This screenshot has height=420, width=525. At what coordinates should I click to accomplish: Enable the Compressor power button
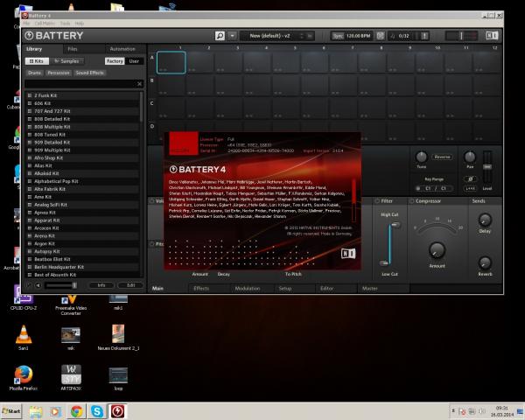point(411,201)
